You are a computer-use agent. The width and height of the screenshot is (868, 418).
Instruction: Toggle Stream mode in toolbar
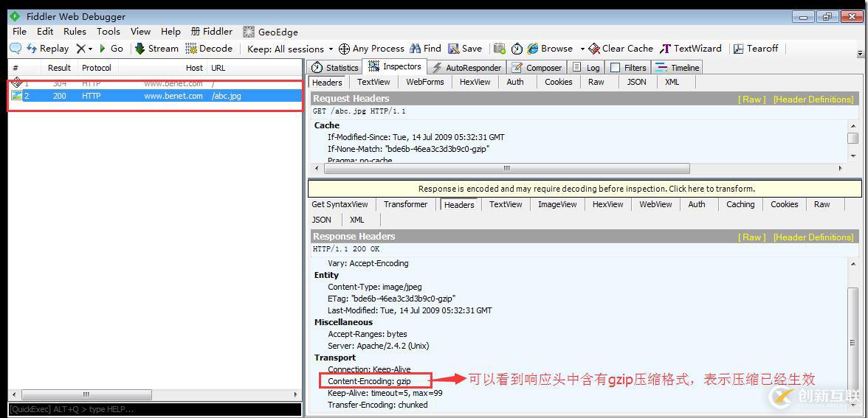coord(156,49)
